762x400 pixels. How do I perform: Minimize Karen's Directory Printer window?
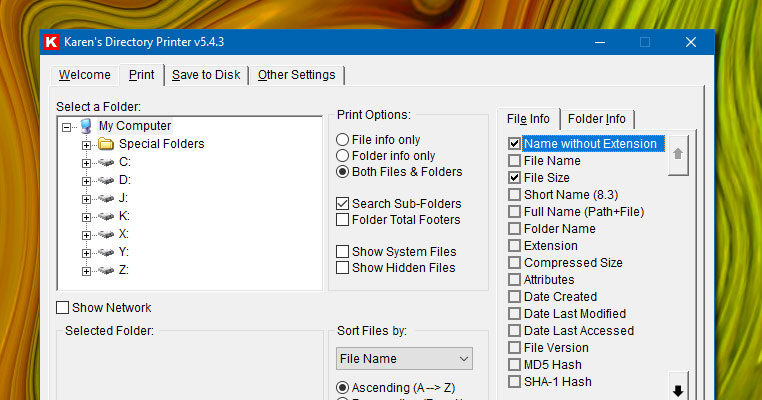click(x=600, y=42)
